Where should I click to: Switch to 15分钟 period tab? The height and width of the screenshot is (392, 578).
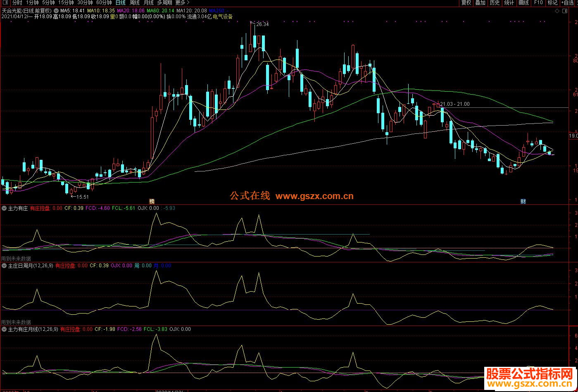[66, 2]
